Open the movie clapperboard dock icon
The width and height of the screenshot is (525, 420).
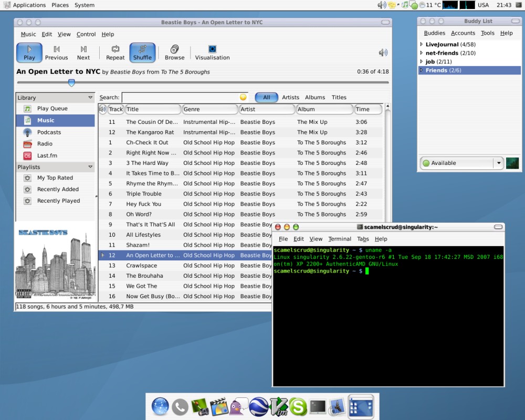click(219, 406)
